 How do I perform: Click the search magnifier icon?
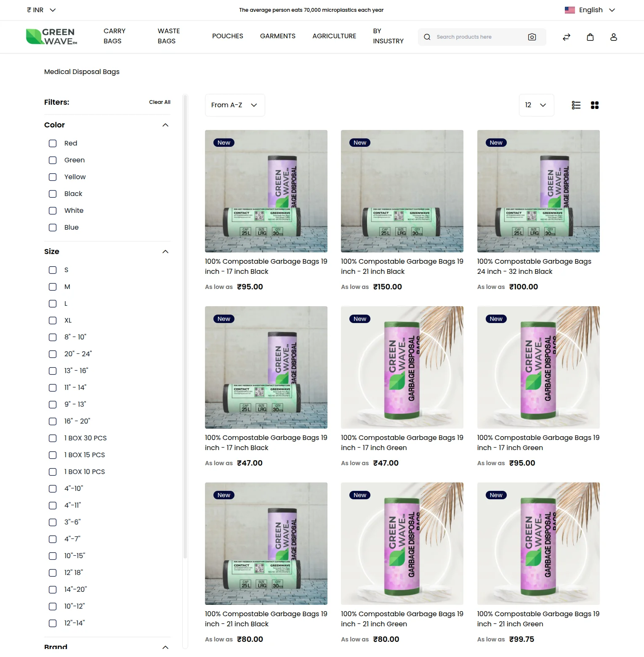(x=427, y=37)
